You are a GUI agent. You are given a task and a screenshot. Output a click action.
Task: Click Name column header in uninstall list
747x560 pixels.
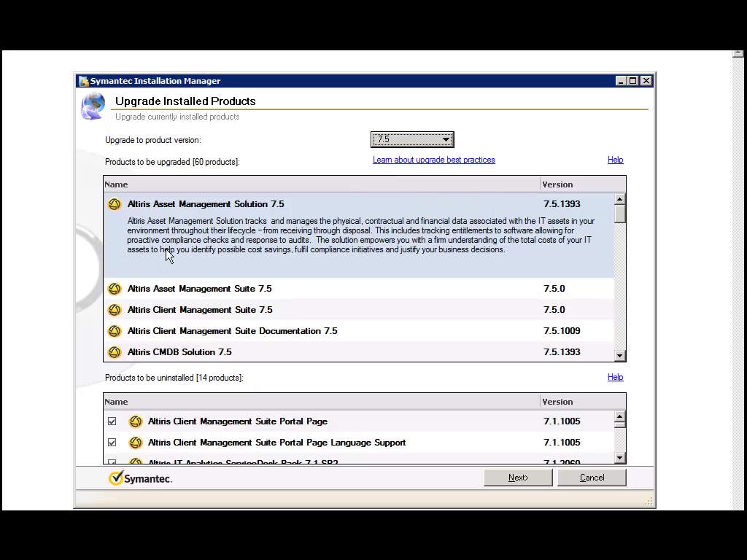point(322,402)
